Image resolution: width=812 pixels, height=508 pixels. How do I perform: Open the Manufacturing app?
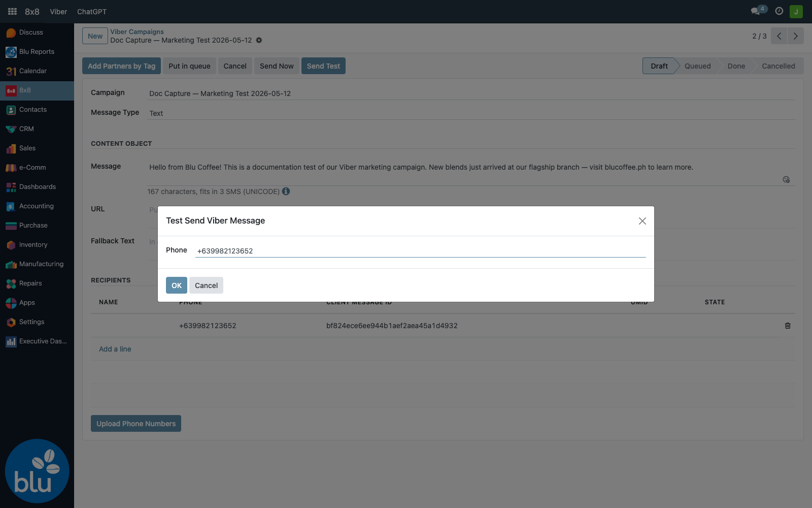tap(37, 264)
